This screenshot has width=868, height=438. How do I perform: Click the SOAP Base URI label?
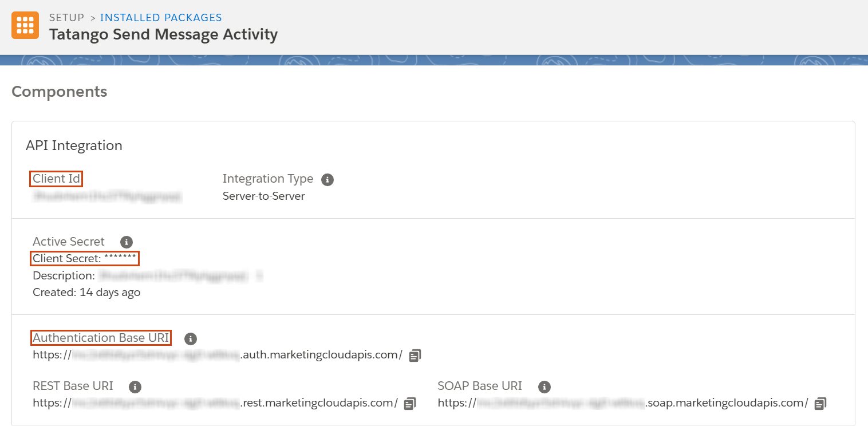coord(480,386)
